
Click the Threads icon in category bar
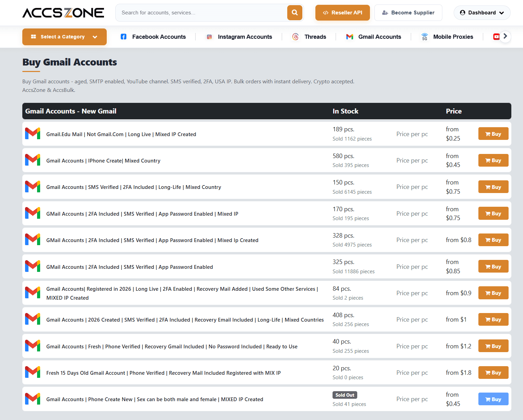pos(295,37)
